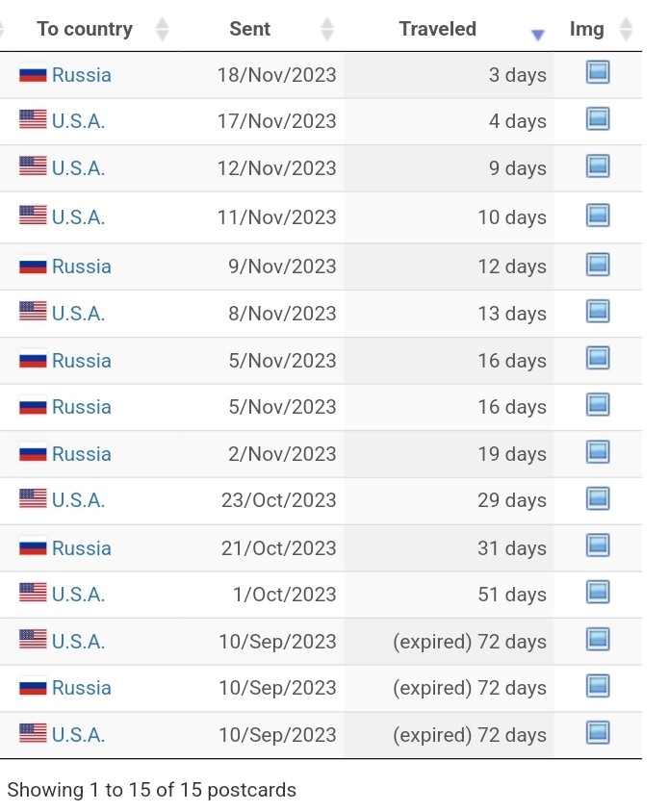669x812 pixels.
Task: Click US flag in 11/Nov/2023 row
Action: pyautogui.click(x=33, y=215)
